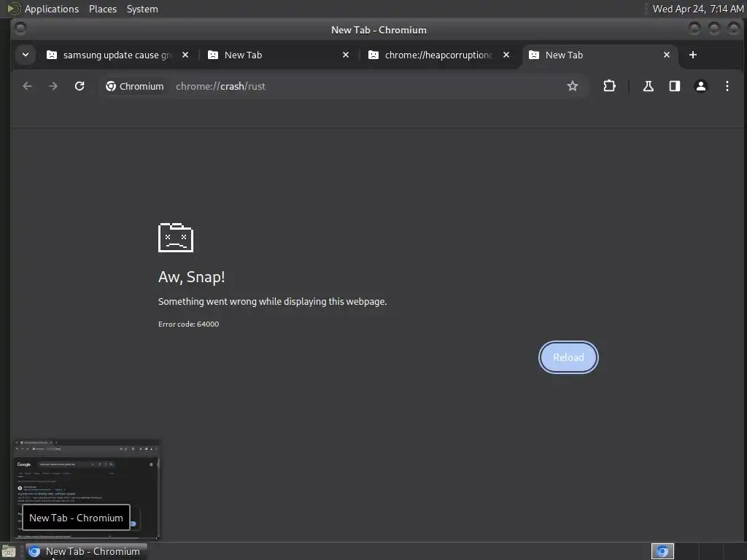
Task: Go back with the back arrow
Action: [x=27, y=86]
